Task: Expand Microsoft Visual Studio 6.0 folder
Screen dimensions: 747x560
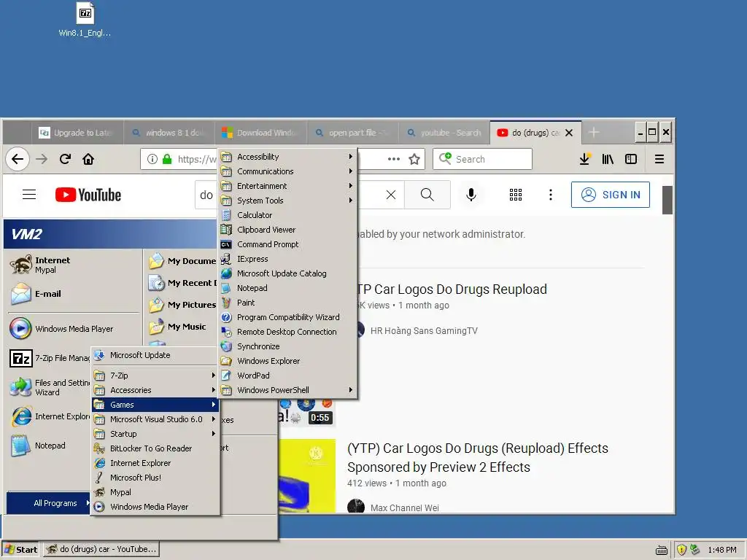Action: pyautogui.click(x=155, y=419)
